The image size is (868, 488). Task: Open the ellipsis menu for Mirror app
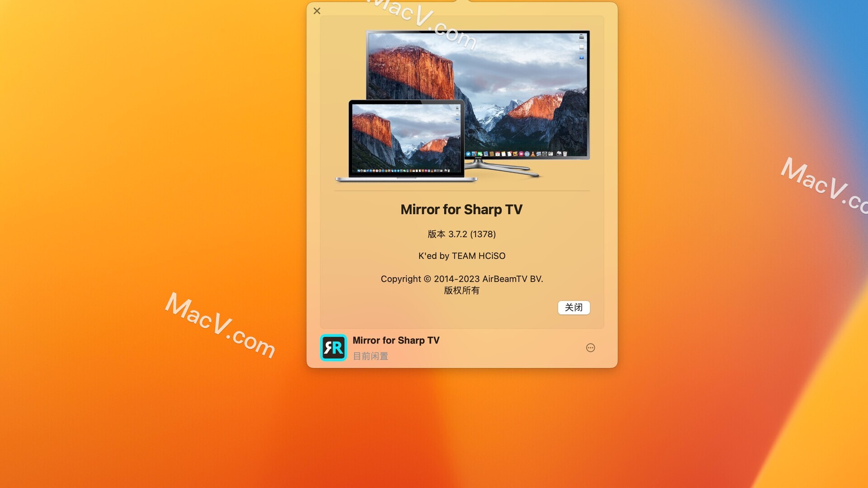(590, 347)
